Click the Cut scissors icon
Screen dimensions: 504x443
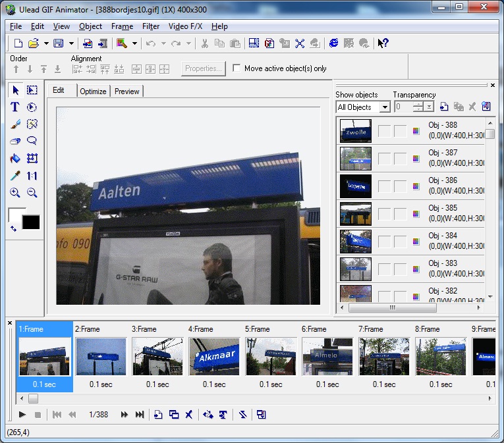click(204, 43)
